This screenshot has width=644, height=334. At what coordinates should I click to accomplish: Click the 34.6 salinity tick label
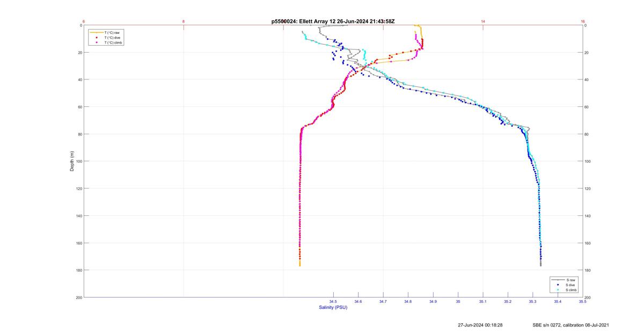[x=358, y=301]
